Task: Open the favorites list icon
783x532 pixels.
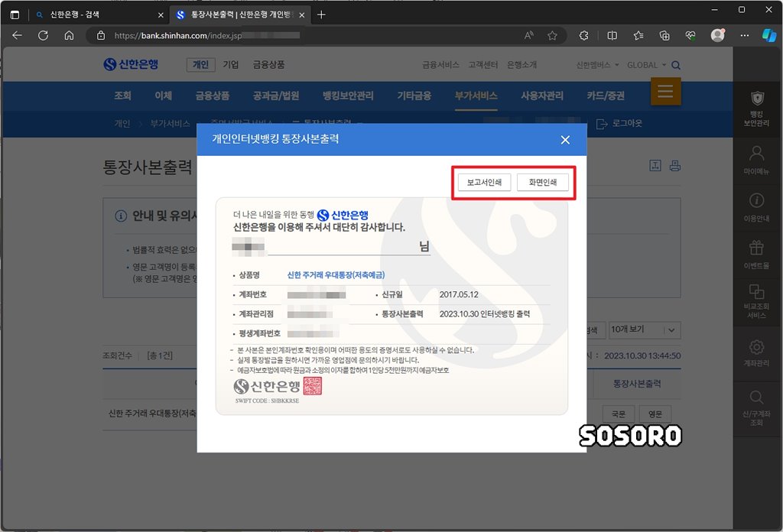Action: point(638,35)
